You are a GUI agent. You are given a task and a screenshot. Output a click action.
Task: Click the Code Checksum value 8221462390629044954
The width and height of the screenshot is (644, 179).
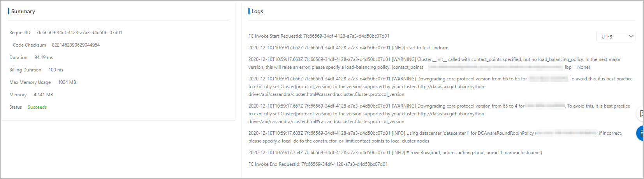click(76, 45)
